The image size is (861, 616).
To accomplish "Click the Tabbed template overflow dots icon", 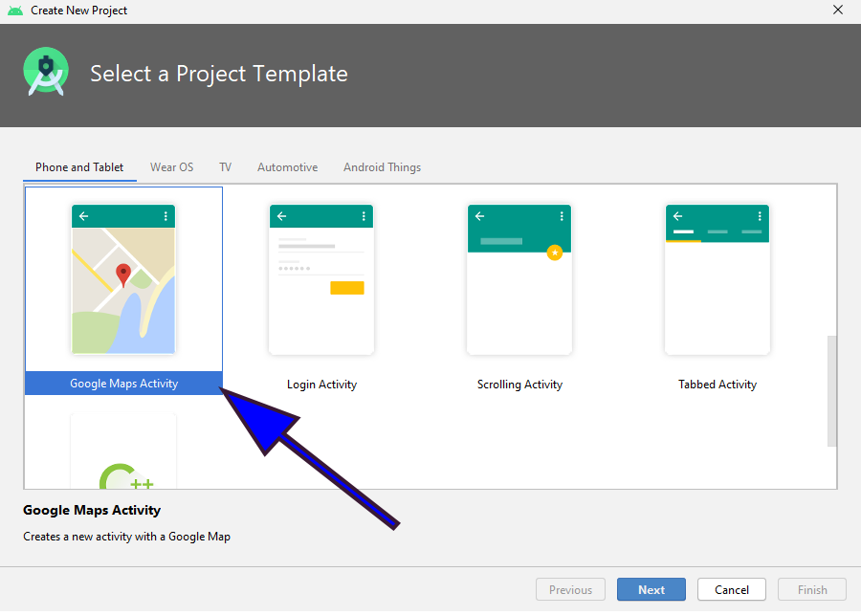I will click(760, 216).
